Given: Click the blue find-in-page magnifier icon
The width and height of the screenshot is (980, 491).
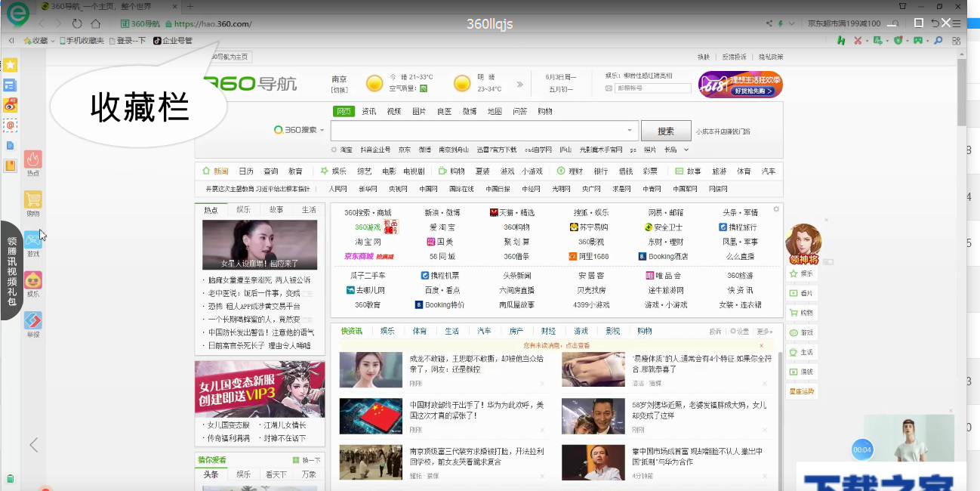Looking at the screenshot, I should tap(938, 40).
